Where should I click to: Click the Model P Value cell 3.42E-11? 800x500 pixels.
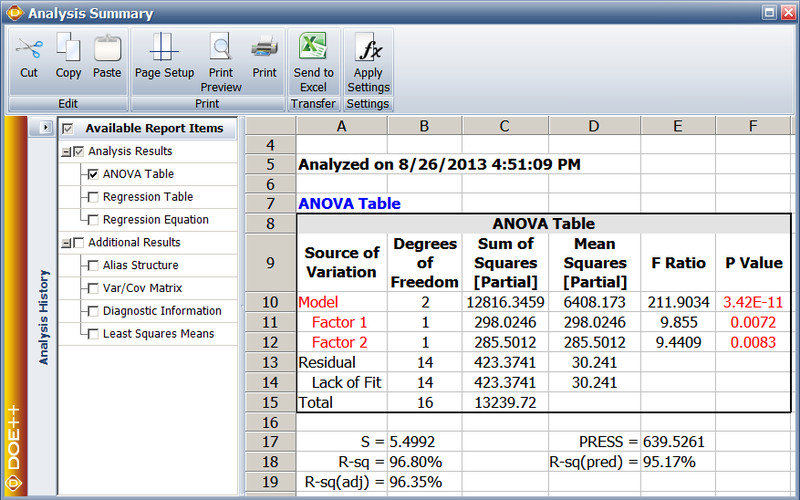coord(753,301)
